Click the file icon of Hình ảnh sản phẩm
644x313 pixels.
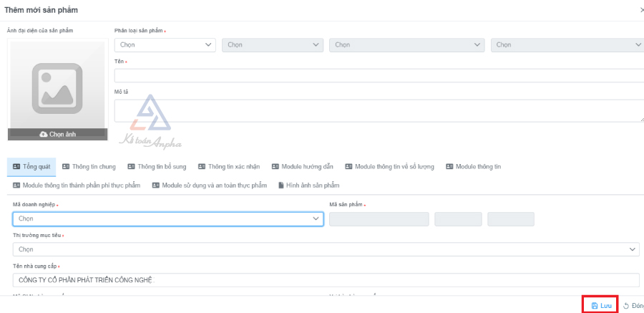281,186
